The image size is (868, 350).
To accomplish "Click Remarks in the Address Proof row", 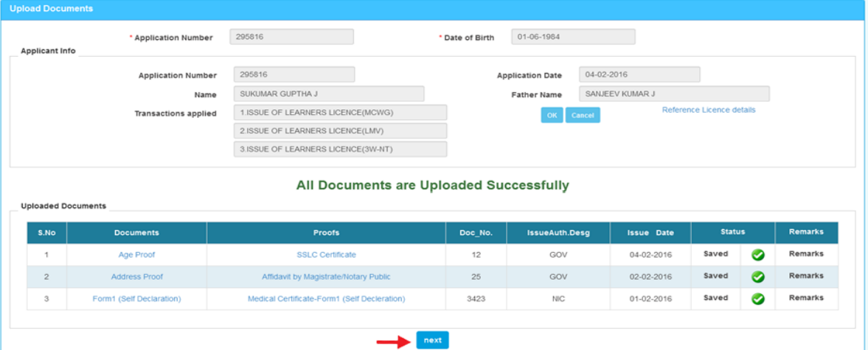I will point(806,276).
